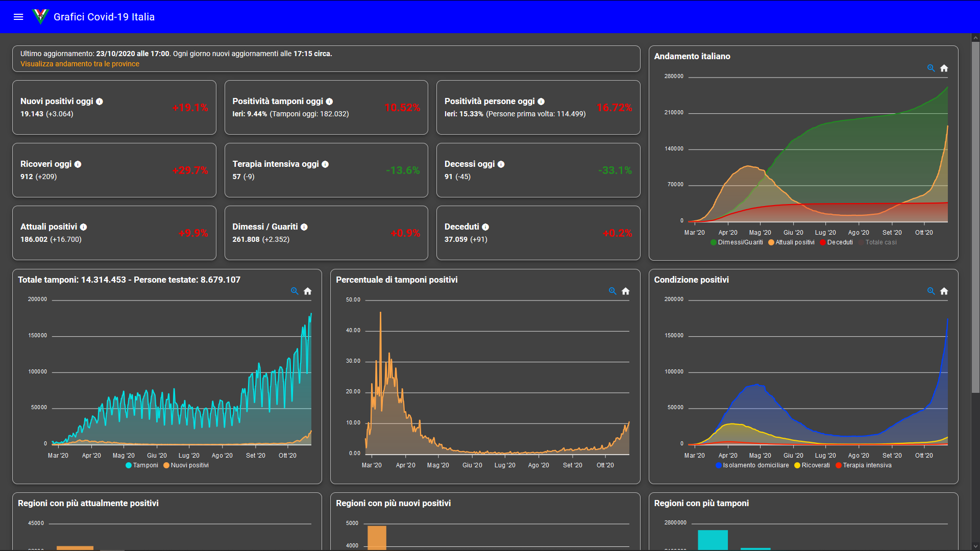Click info icon next to Deceduti

[485, 227]
